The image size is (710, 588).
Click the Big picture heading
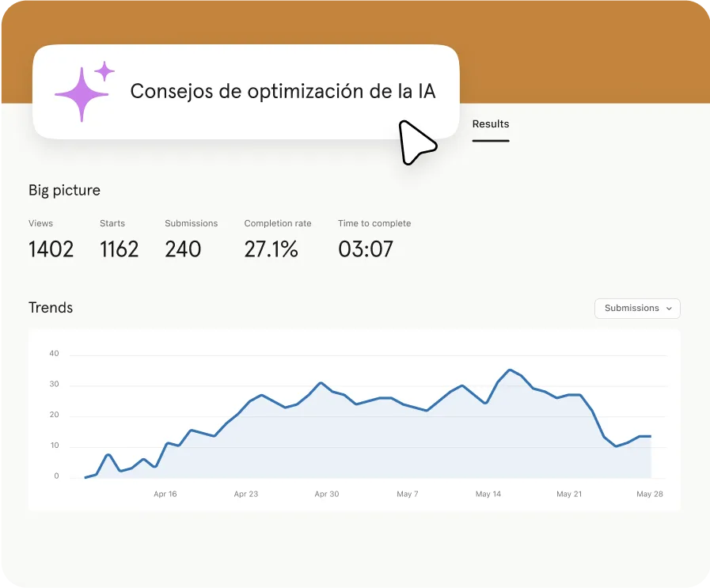coord(64,190)
